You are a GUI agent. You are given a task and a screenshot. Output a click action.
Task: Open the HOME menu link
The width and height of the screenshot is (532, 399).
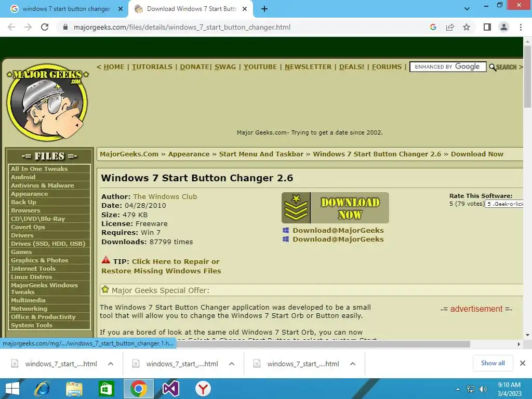[x=114, y=67]
